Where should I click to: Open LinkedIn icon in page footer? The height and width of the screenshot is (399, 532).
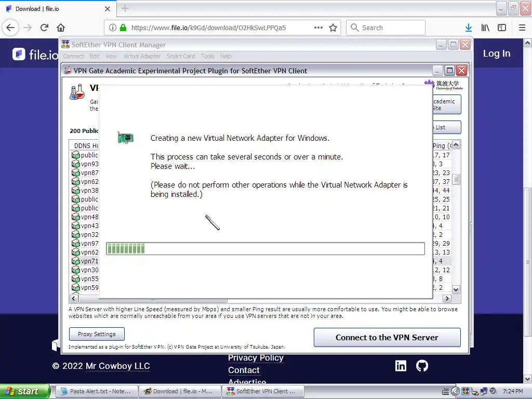pos(401,366)
